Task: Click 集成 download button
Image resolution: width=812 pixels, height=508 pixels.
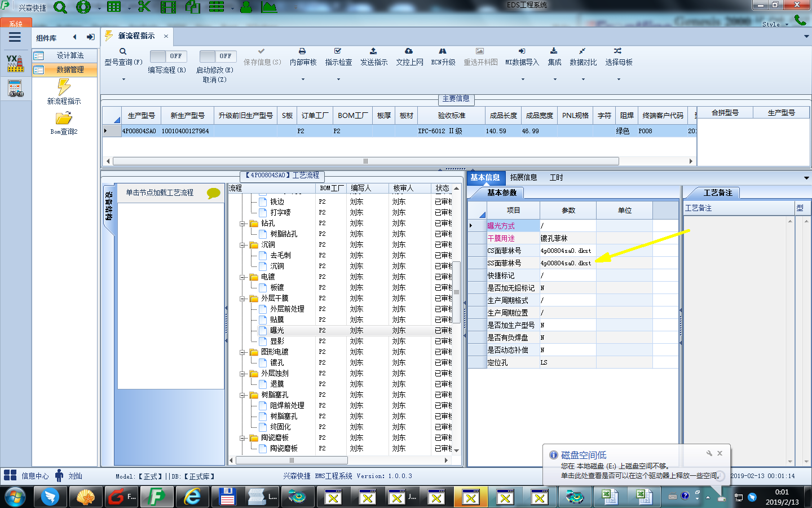Action: pos(554,58)
